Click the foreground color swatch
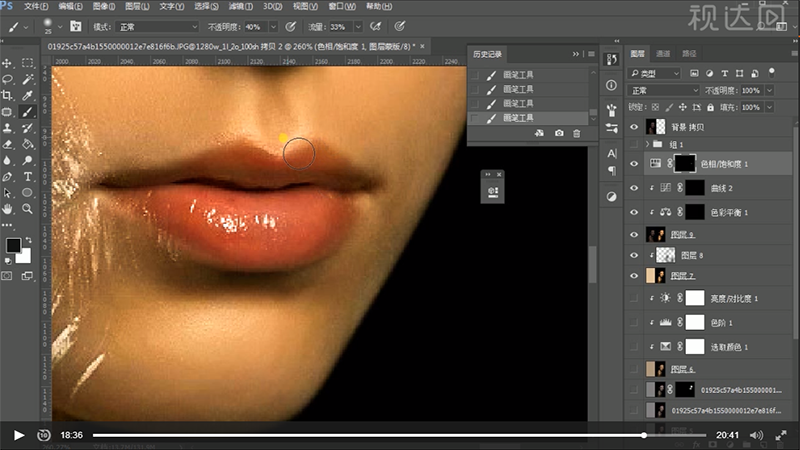 point(13,245)
